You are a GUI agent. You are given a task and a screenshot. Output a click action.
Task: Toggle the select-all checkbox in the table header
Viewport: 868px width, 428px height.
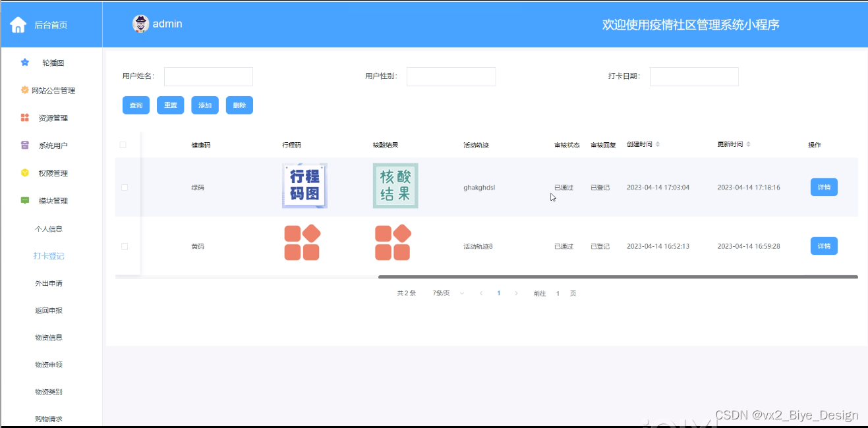(123, 145)
